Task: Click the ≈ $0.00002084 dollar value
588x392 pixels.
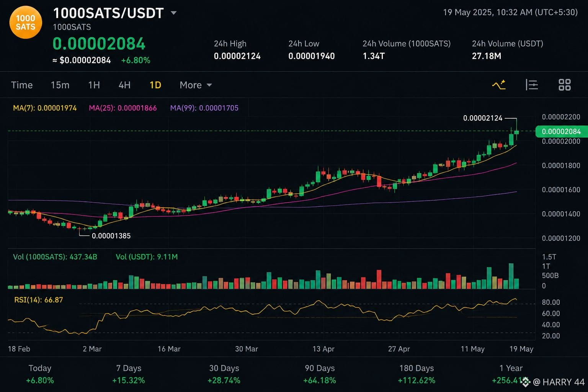Action: [x=82, y=60]
